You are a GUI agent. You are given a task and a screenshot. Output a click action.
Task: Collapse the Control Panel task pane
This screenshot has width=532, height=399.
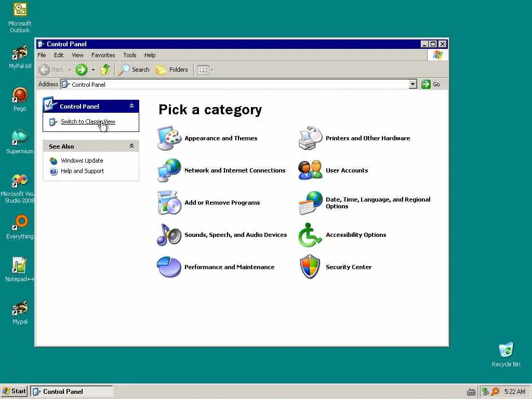point(131,106)
